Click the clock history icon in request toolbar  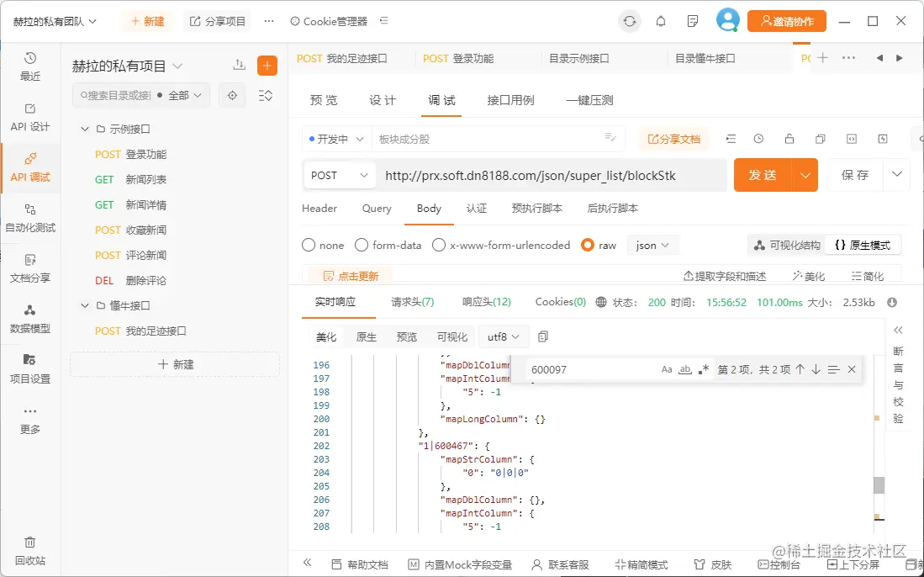tap(758, 139)
